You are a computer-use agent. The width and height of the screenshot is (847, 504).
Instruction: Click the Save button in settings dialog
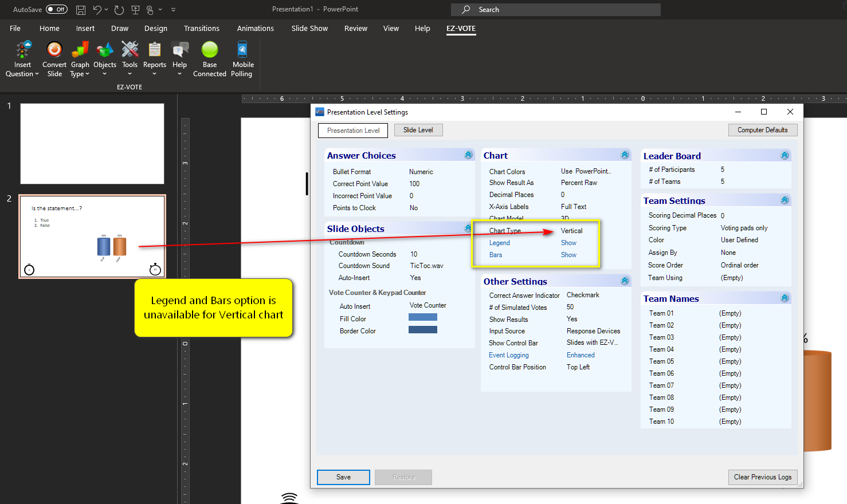[x=343, y=477]
